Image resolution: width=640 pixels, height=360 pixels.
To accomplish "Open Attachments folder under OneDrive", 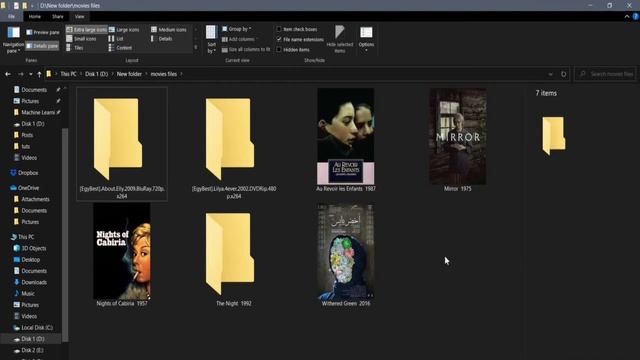I will (x=36, y=199).
